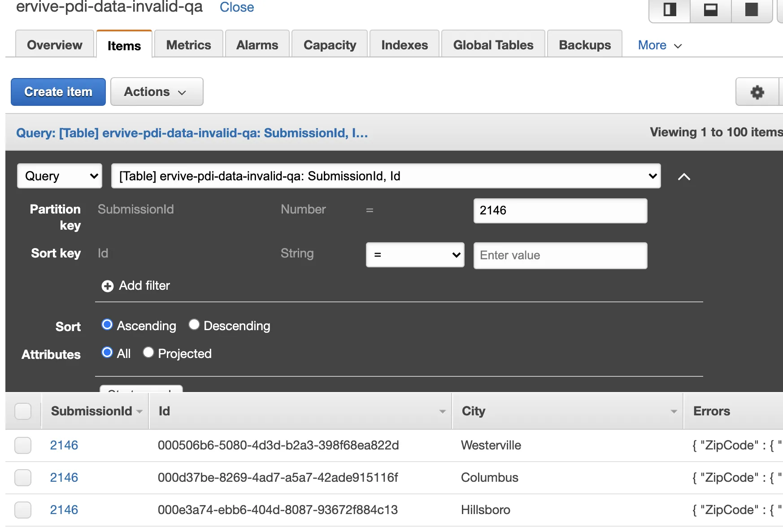Click the settings gear icon
The image size is (783, 532).
(x=757, y=92)
